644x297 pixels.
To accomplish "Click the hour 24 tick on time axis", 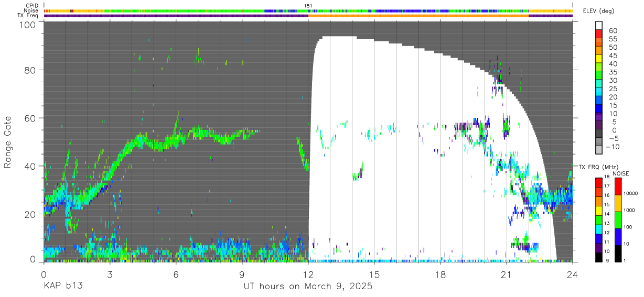I will [573, 274].
